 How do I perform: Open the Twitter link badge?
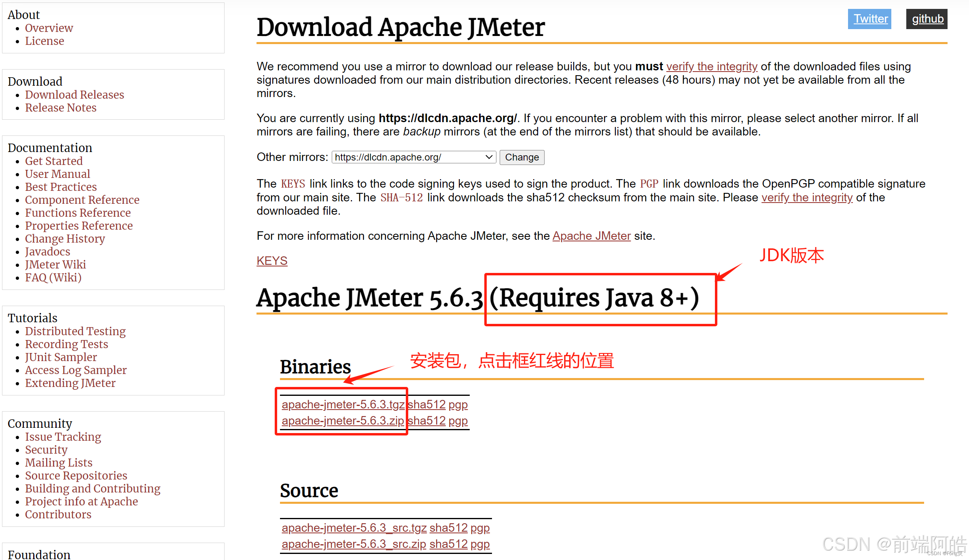coord(870,19)
